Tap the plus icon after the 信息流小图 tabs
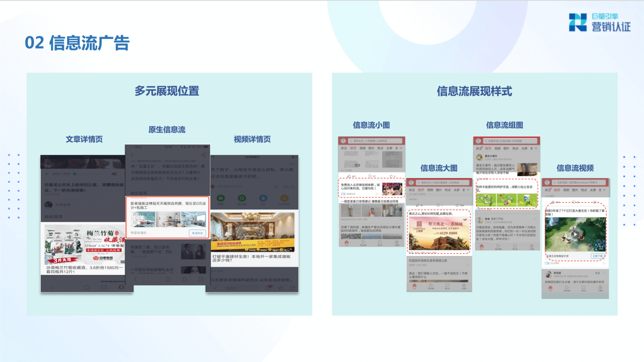644x362 pixels. pyautogui.click(x=401, y=148)
